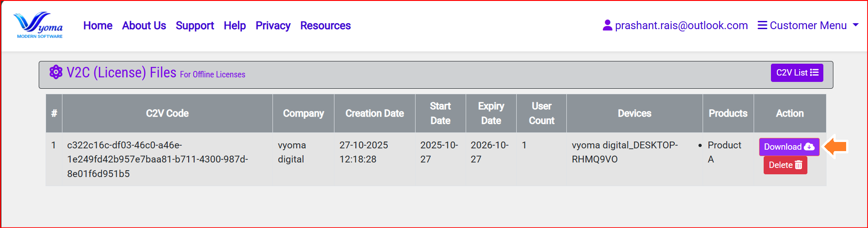Select expiry date 2026-10-27 cell

pyautogui.click(x=491, y=159)
